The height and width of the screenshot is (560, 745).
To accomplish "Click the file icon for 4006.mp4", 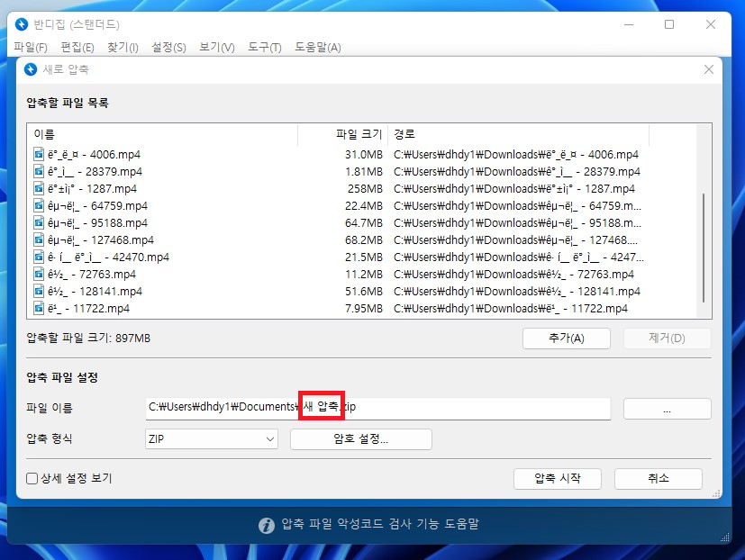I will (x=39, y=154).
